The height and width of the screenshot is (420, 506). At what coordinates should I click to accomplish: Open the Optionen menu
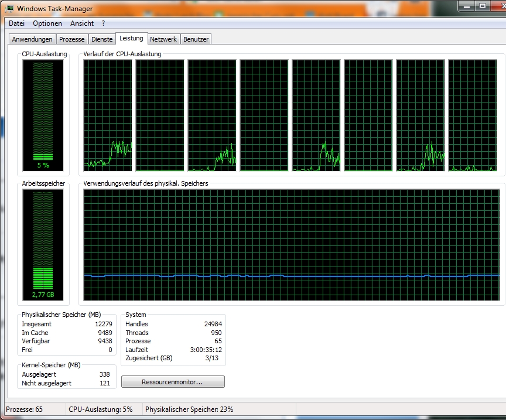coord(47,23)
